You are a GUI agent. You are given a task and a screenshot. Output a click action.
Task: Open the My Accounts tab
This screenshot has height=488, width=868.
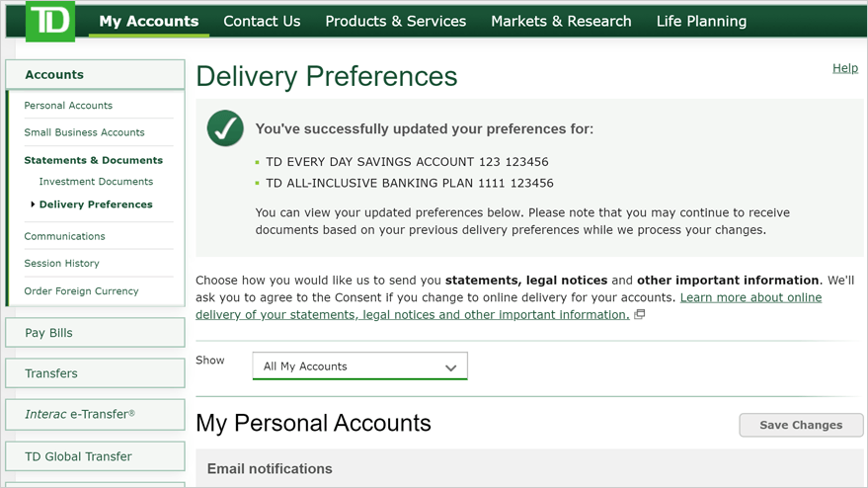tap(149, 21)
